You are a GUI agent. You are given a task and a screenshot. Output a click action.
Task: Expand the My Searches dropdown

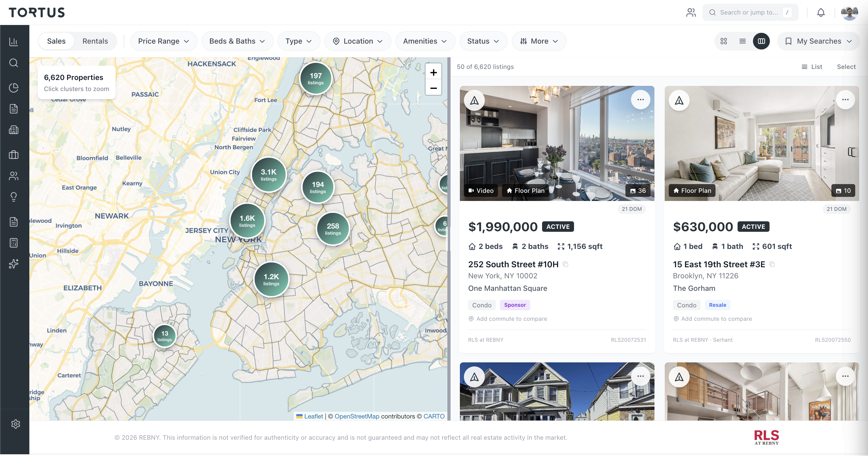[x=819, y=41]
